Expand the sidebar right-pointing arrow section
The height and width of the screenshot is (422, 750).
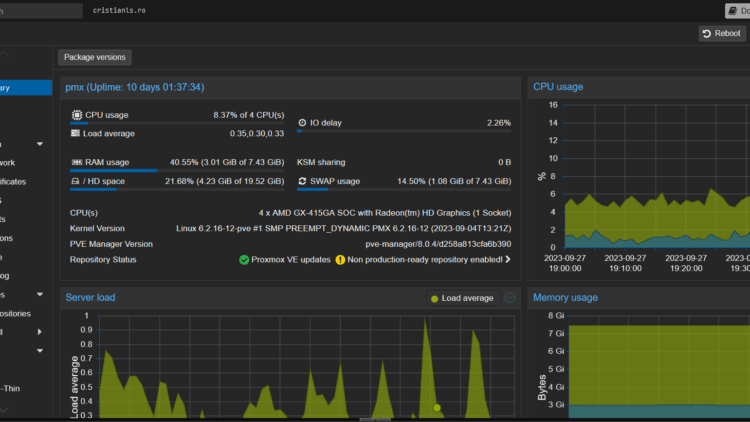tap(40, 332)
